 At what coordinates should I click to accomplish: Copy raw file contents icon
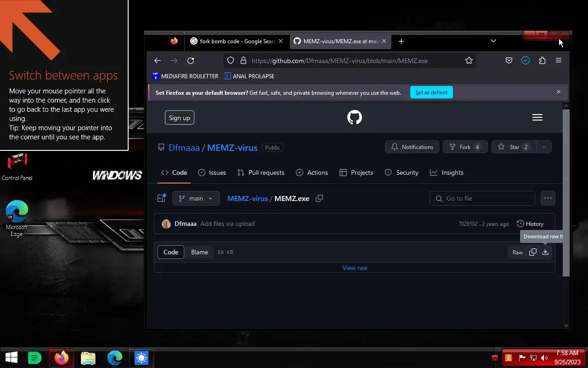pos(533,252)
